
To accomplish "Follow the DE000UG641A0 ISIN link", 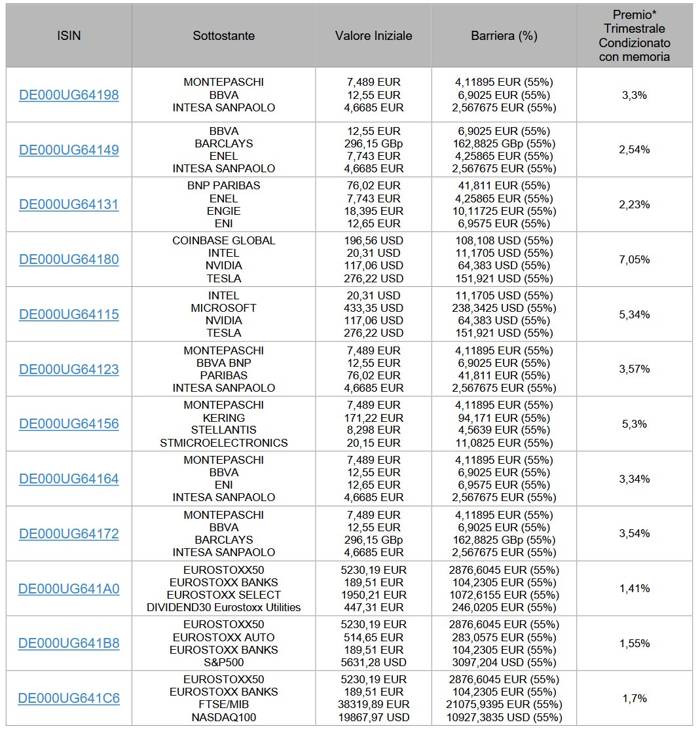I will click(x=69, y=589).
